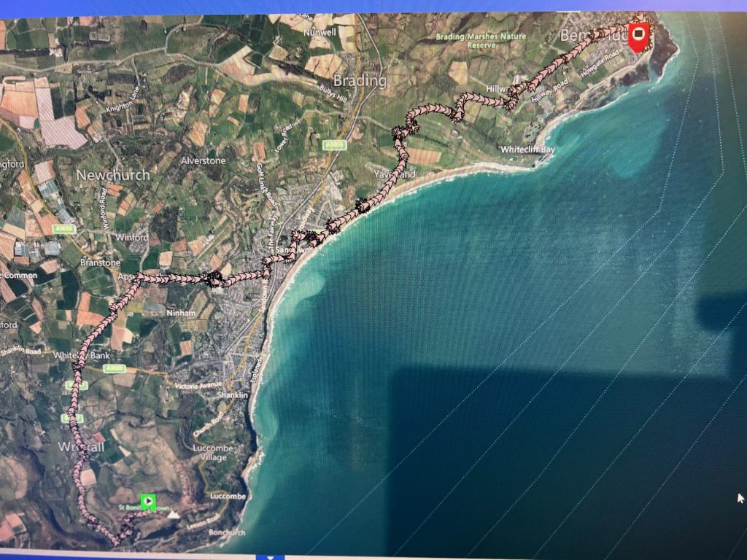
Task: Click the Bonchurch place label
Action: pyautogui.click(x=227, y=532)
